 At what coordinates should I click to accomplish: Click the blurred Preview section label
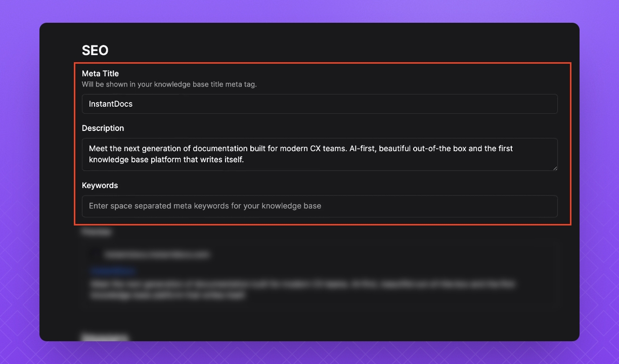(97, 232)
